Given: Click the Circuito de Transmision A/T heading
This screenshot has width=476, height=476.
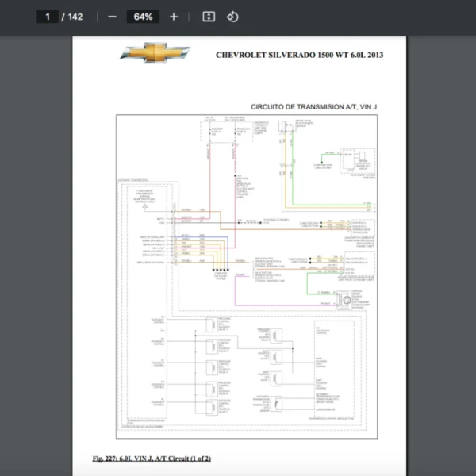Looking at the screenshot, I should click(313, 106).
